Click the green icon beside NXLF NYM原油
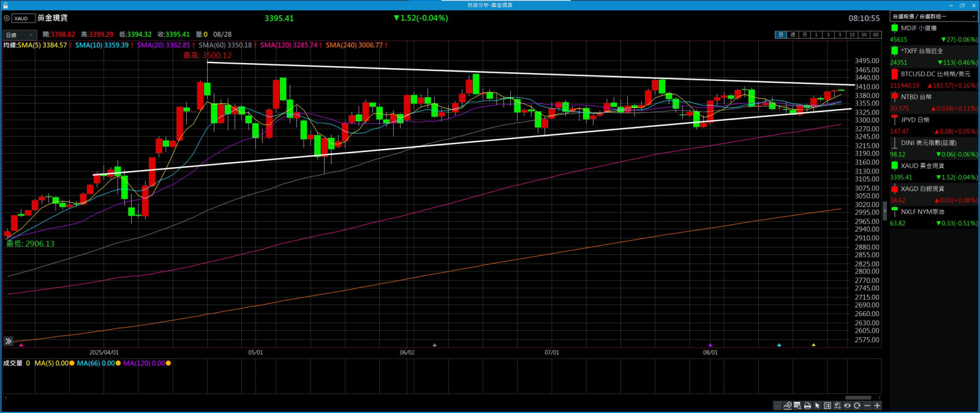This screenshot has width=980, height=413. click(894, 211)
